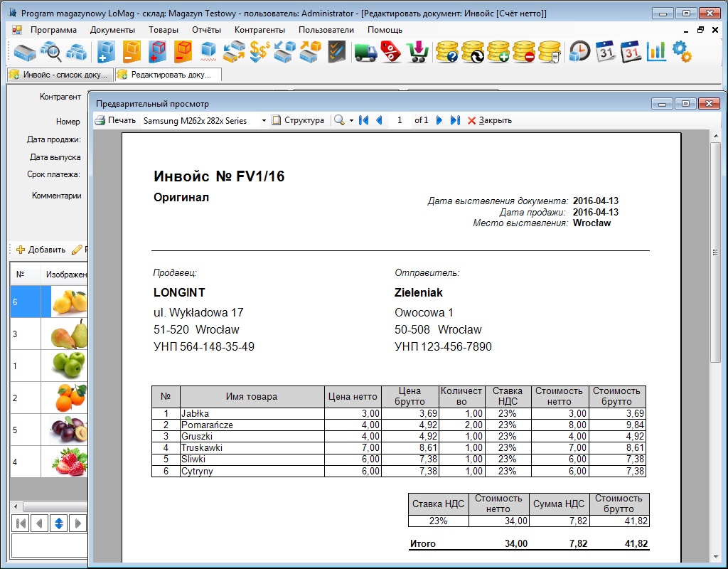Click the red percent discount tag icon
728x569 pixels.
[391, 51]
